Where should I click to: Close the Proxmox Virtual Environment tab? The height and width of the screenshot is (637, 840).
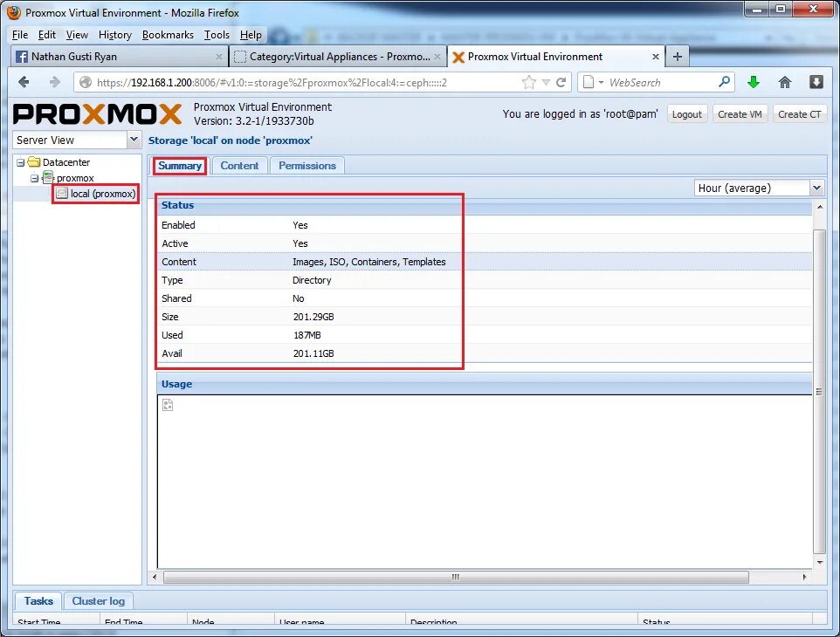point(655,56)
